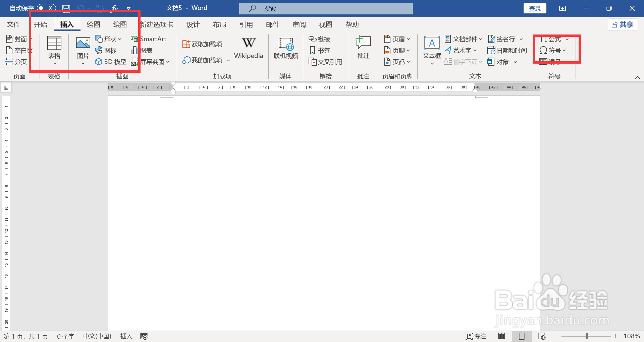Image resolution: width=644 pixels, height=342 pixels.
Task: Click 专注 focus mode button
Action: (476, 336)
